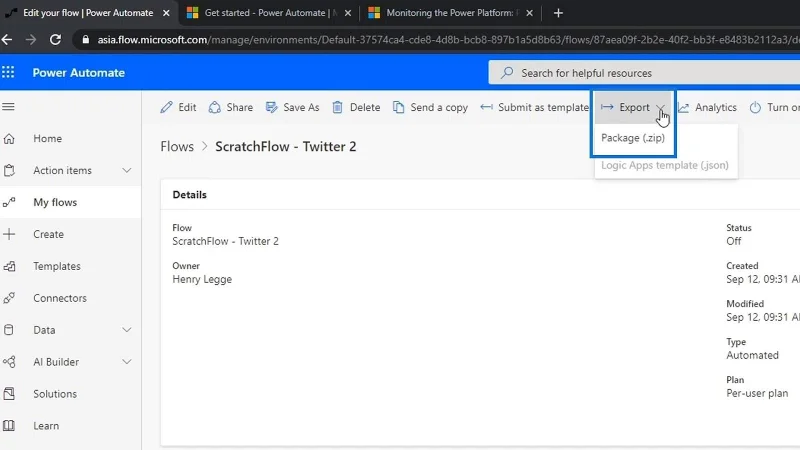Viewport: 800px width, 450px height.
Task: Click the Analytics toolbar label
Action: pos(716,107)
